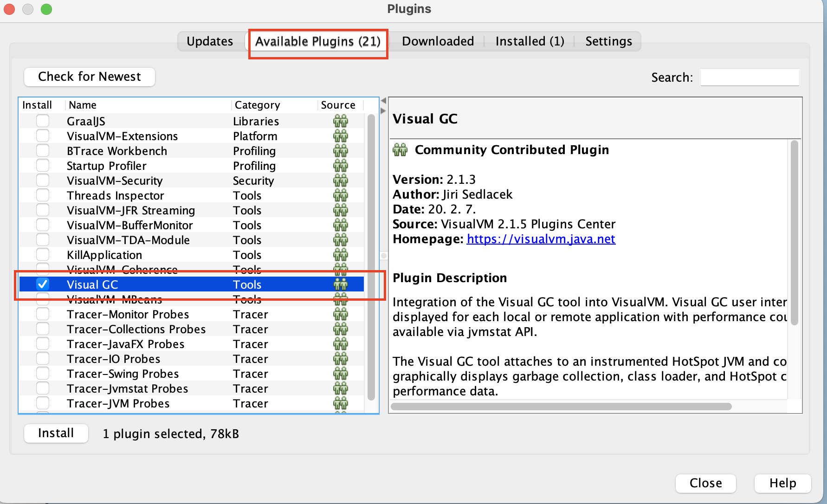Click the source icon in the Tracer-Collections Probes row
The image size is (827, 504).
pyautogui.click(x=340, y=329)
